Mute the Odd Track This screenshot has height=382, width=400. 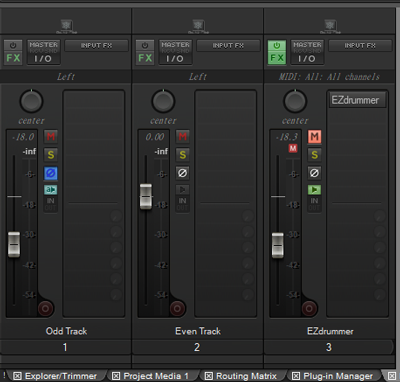51,136
